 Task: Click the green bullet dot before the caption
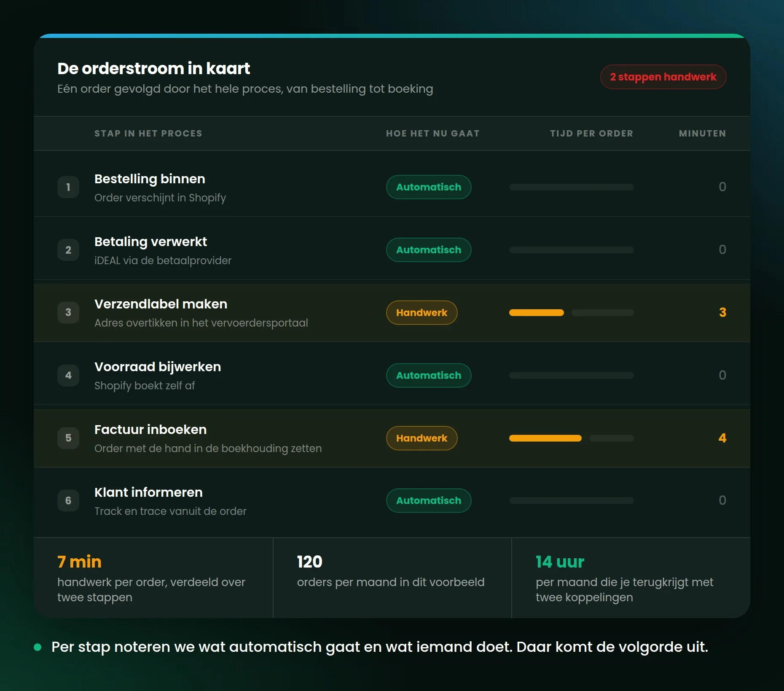[38, 647]
